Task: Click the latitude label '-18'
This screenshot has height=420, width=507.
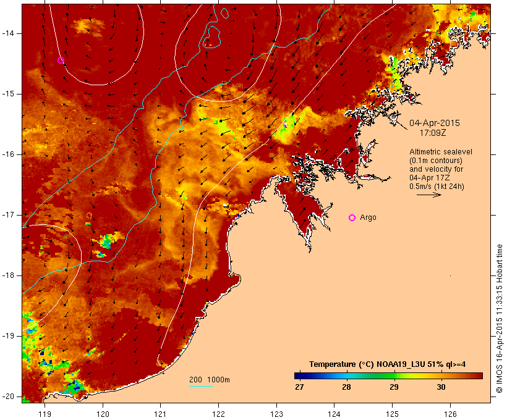Action: [x=8, y=275]
